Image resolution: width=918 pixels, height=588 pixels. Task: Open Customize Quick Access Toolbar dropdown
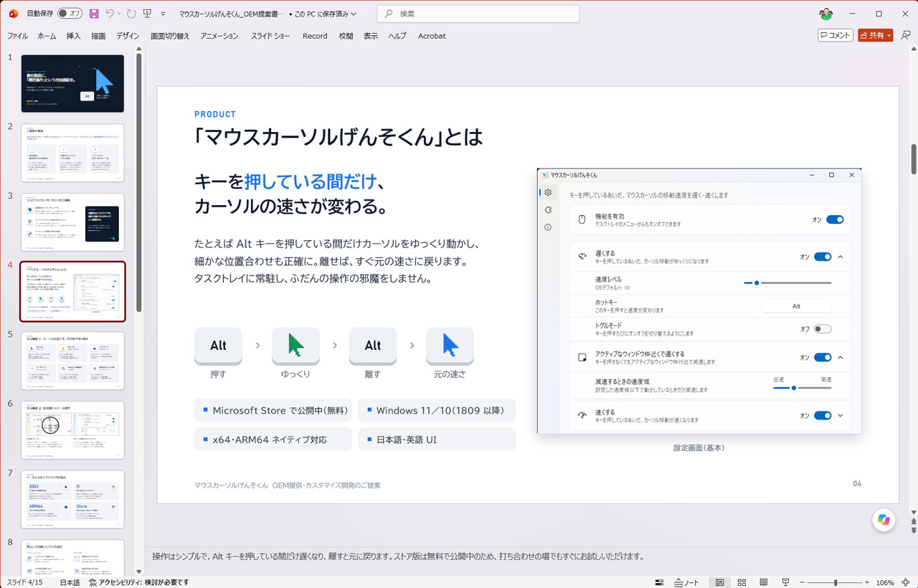click(x=163, y=14)
